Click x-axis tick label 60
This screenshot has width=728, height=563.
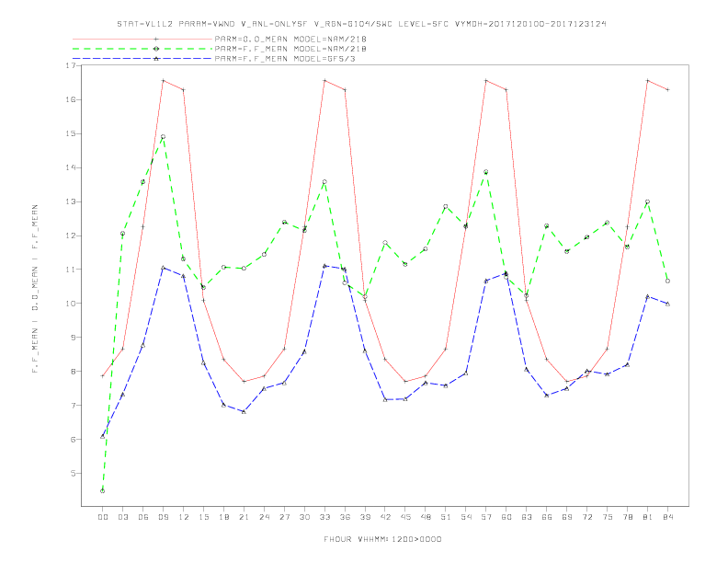click(506, 517)
